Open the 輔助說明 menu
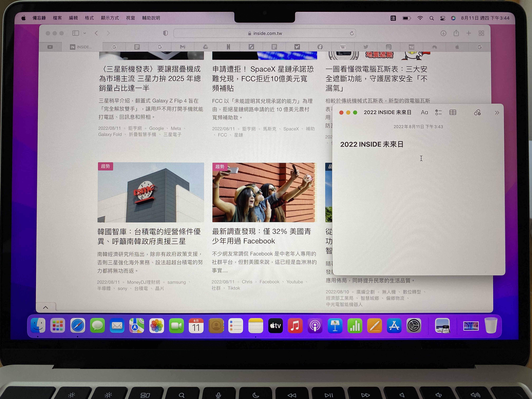This screenshot has height=399, width=532. click(151, 18)
